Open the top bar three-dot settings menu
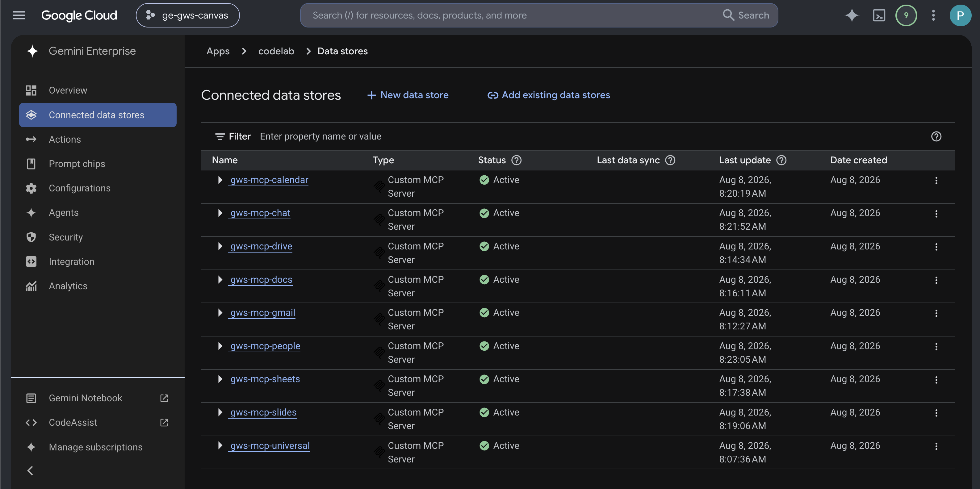980x489 pixels. point(933,15)
